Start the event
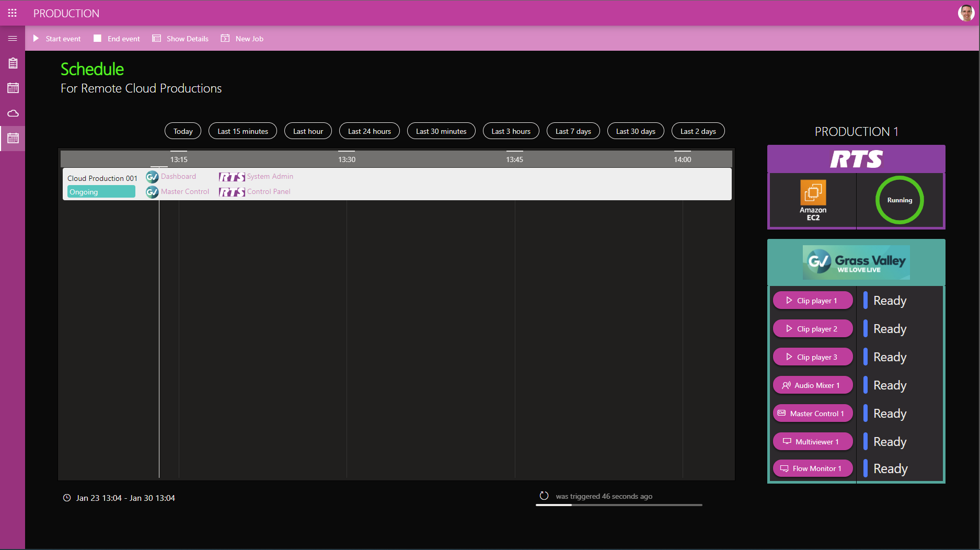Image resolution: width=980 pixels, height=550 pixels. (57, 39)
